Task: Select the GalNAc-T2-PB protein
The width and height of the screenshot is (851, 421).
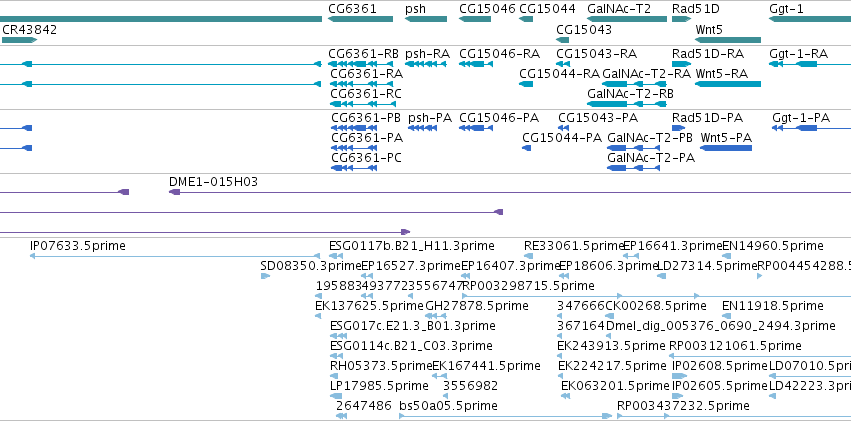Action: [x=633, y=148]
